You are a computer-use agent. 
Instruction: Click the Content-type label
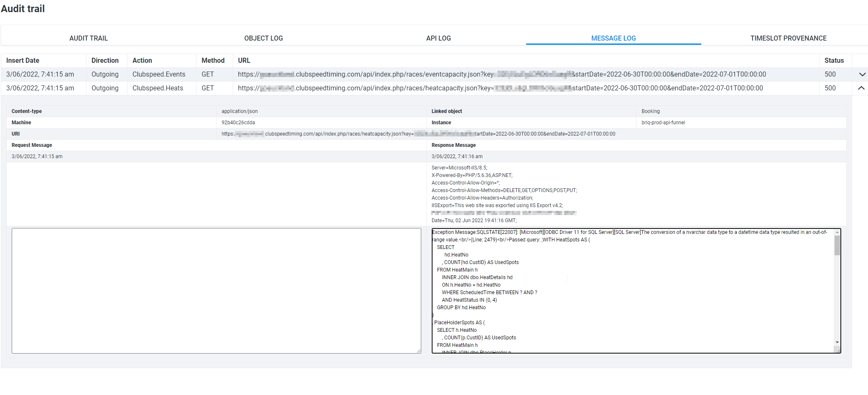click(x=27, y=111)
